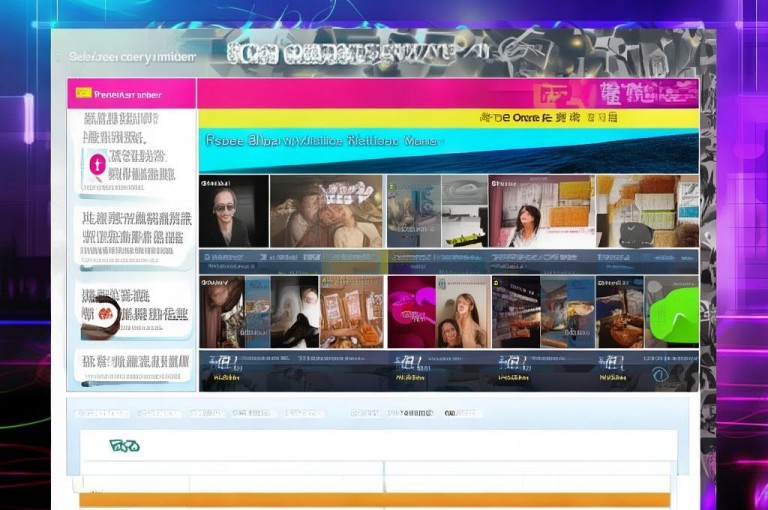Open the thumbnail of dark-haired woman looking up

[542, 211]
